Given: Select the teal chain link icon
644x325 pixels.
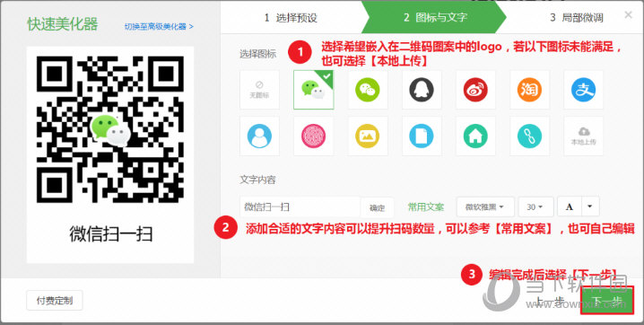Looking at the screenshot, I should pyautogui.click(x=529, y=136).
